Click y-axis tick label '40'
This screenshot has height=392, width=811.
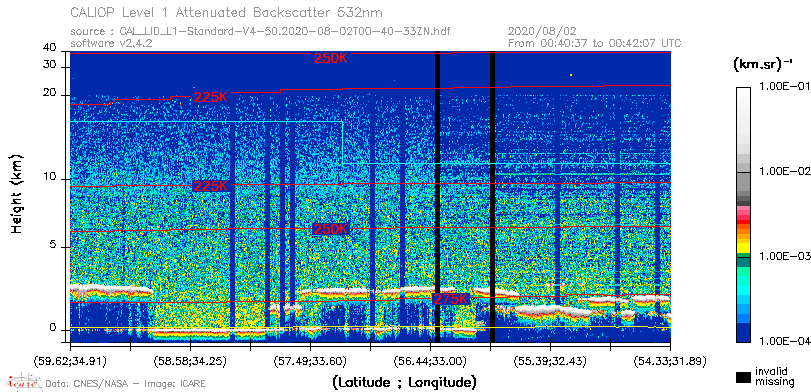50,48
